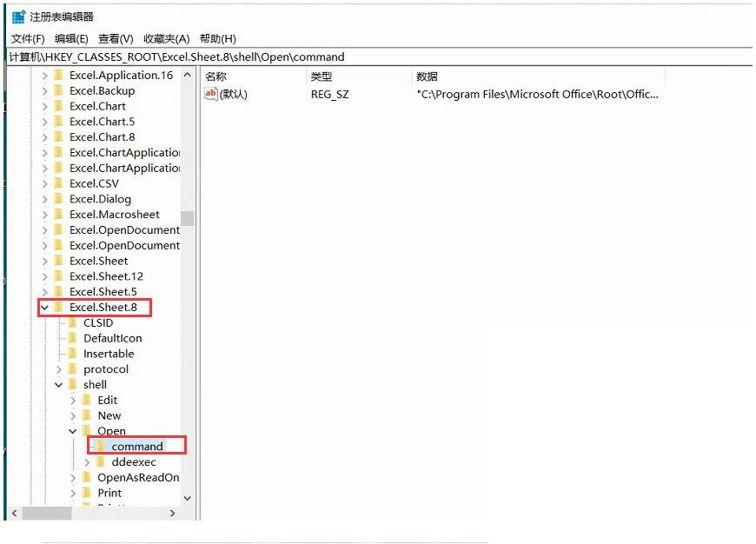
Task: Collapse the shell key
Action: (x=59, y=385)
